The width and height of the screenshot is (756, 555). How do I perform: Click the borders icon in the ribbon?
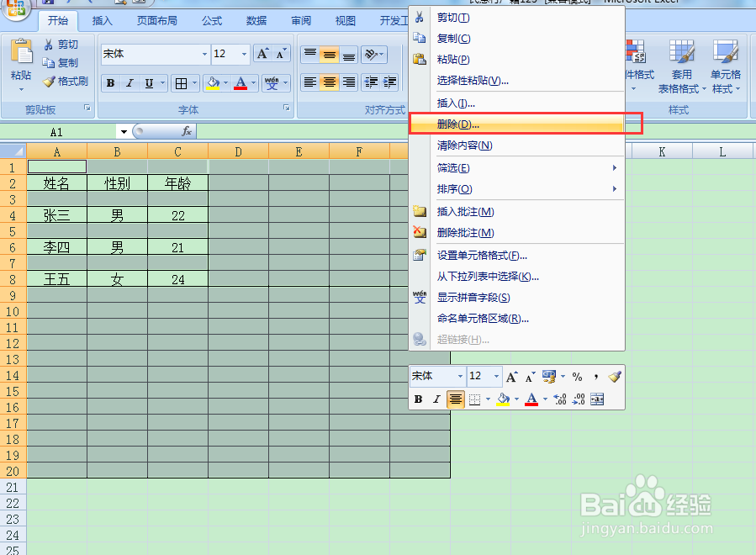pos(182,83)
